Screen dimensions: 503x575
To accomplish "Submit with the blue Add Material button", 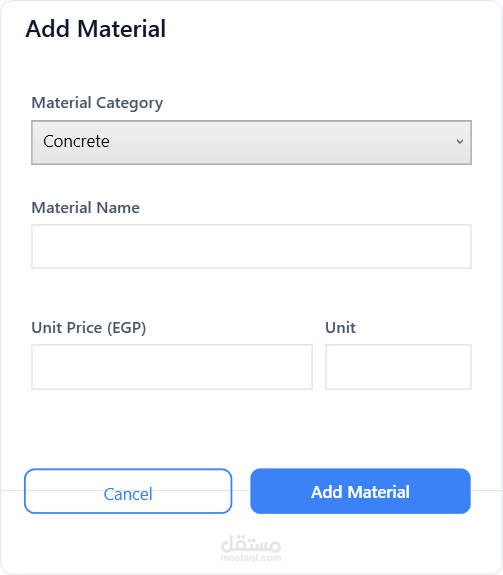I will [x=360, y=491].
